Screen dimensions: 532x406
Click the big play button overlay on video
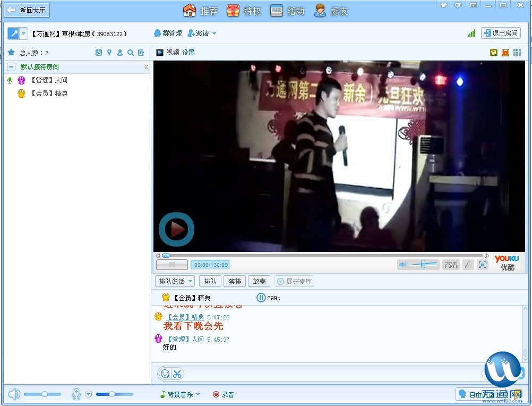(176, 230)
